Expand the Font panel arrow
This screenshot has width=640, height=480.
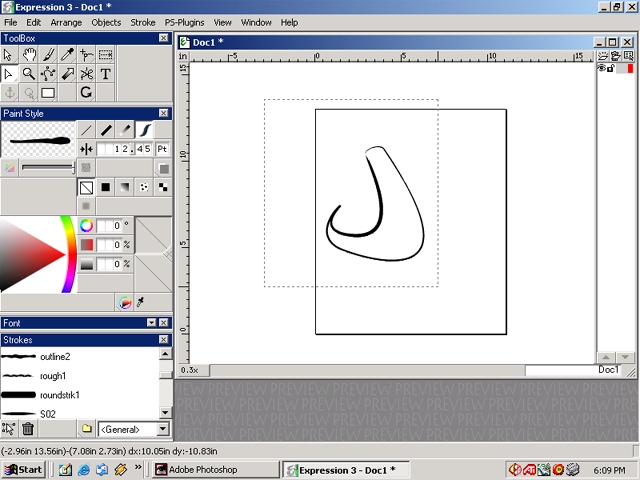point(151,323)
